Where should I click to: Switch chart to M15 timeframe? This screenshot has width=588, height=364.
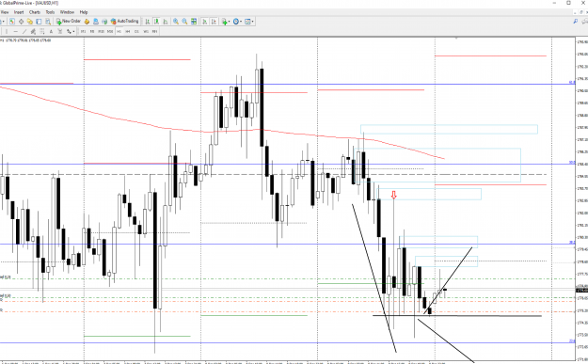pyautogui.click(x=101, y=31)
